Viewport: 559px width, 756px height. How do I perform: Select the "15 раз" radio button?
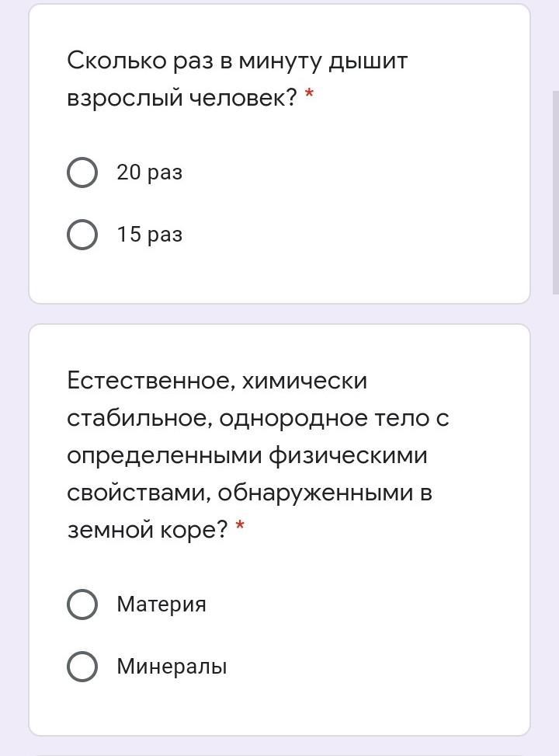point(82,235)
